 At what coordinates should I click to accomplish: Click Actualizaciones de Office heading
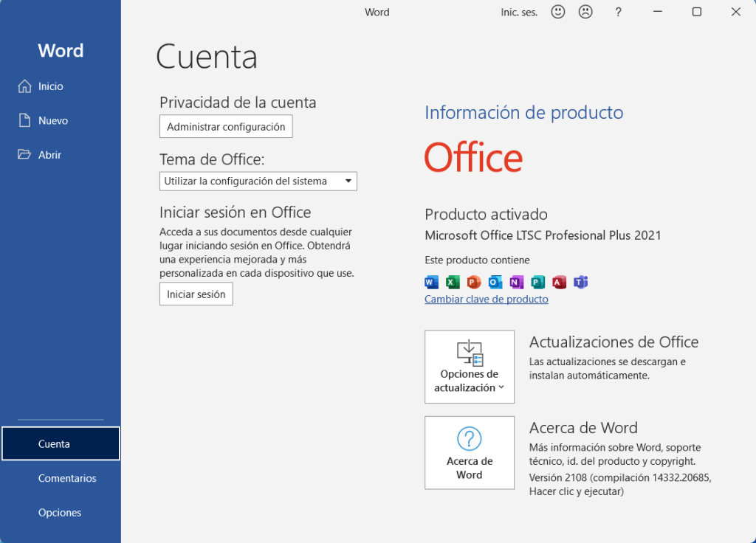click(614, 342)
